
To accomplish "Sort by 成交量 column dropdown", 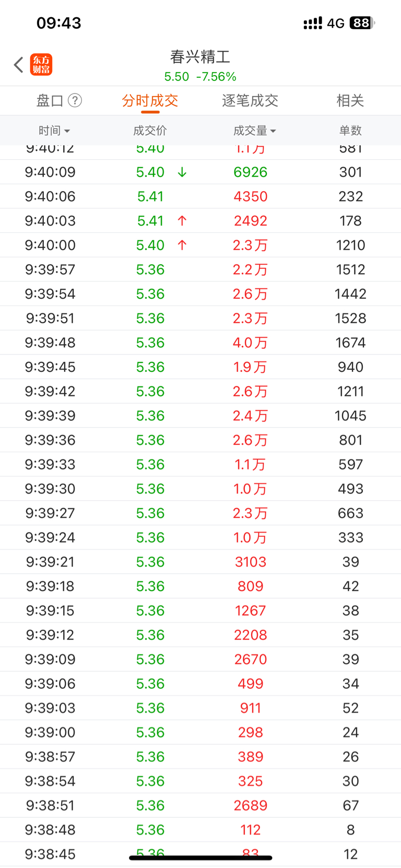I will coord(254,131).
